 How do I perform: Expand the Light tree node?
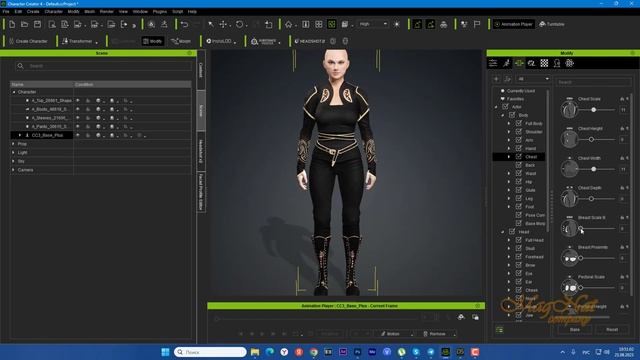13,152
